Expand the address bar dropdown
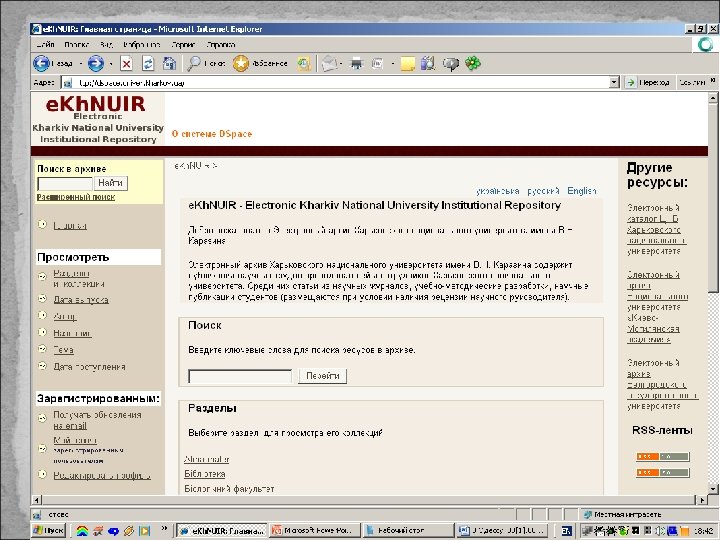 pyautogui.click(x=614, y=82)
